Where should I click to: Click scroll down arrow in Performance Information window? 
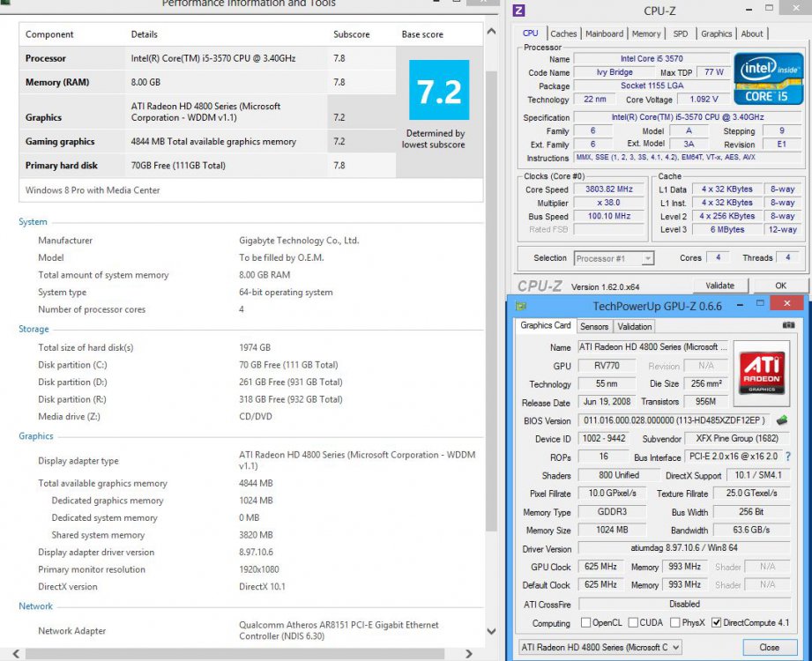tap(491, 631)
